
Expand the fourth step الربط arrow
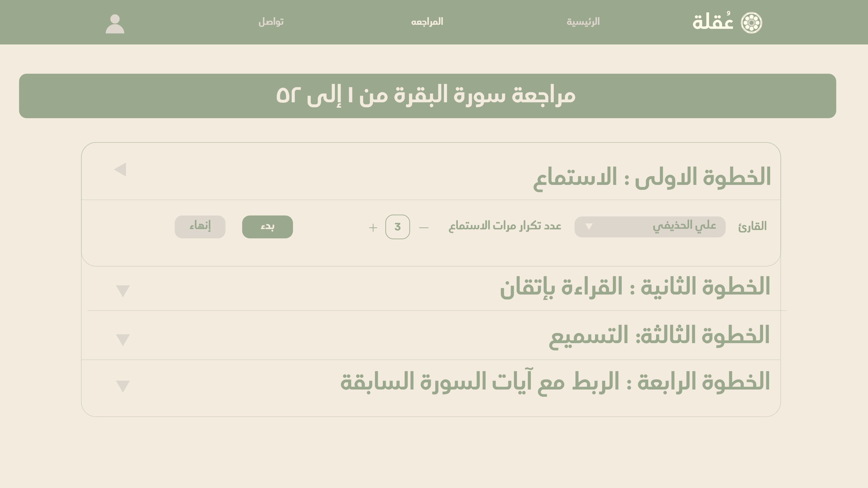click(123, 386)
